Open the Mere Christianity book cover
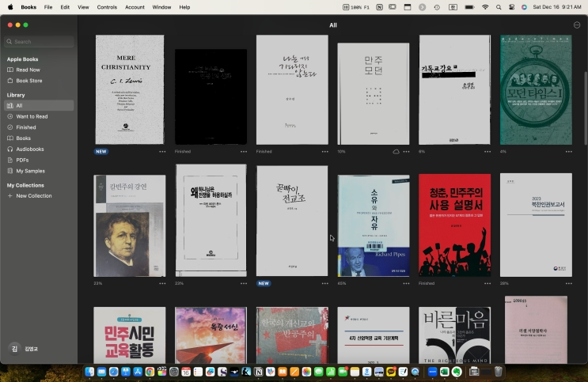The height and width of the screenshot is (382, 588). (x=129, y=89)
